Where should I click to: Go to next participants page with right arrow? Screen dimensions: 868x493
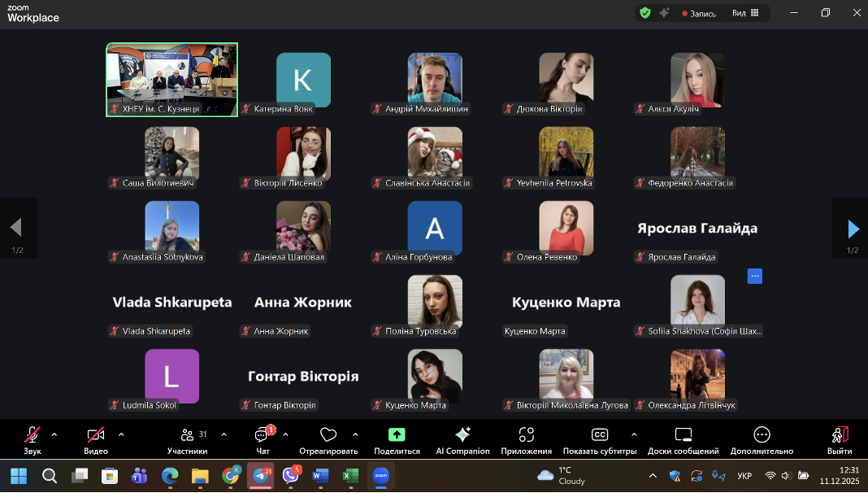(x=853, y=228)
